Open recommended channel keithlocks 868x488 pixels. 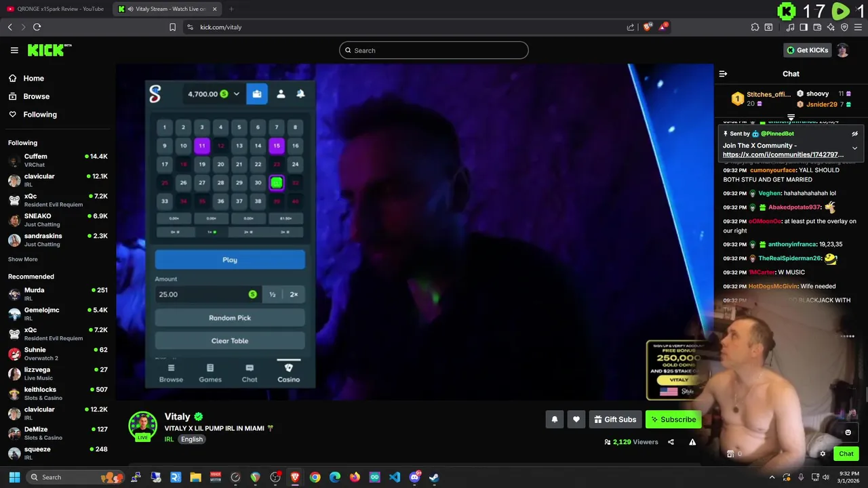58,394
